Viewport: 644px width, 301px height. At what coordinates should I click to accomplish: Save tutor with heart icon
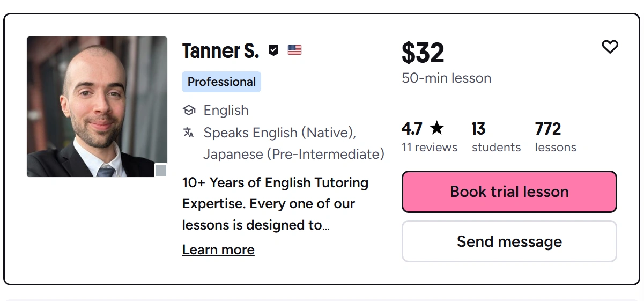tap(610, 47)
